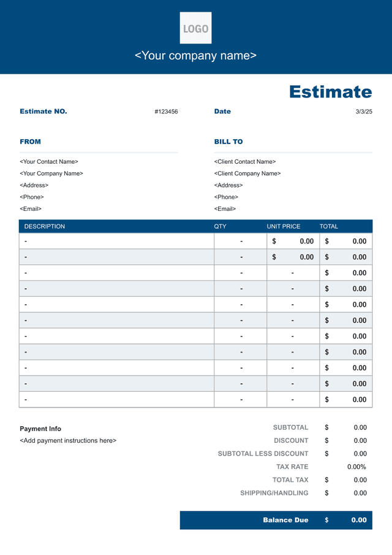Screen dimensions: 392x555
Task: Click the LOGO placeholder image
Action: (x=195, y=28)
